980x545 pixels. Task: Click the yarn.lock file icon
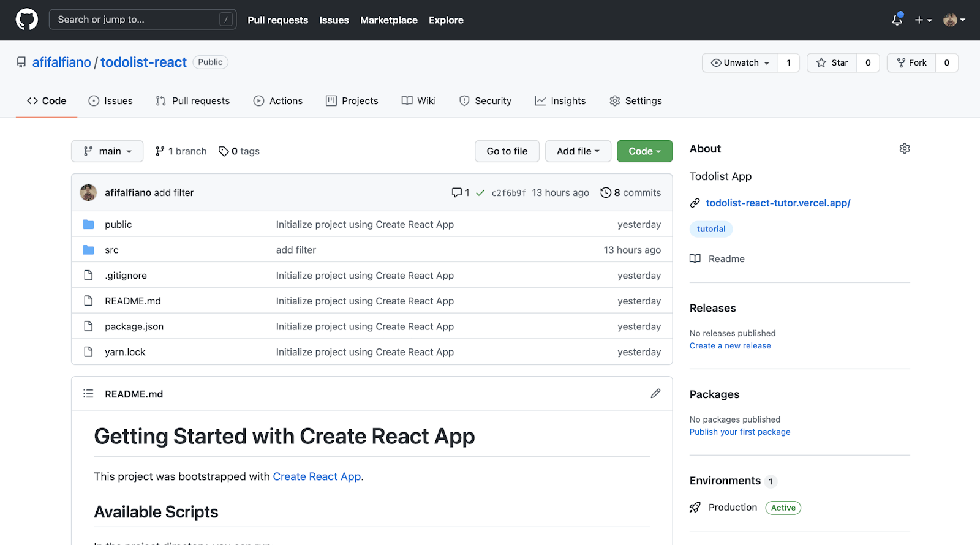(x=88, y=352)
